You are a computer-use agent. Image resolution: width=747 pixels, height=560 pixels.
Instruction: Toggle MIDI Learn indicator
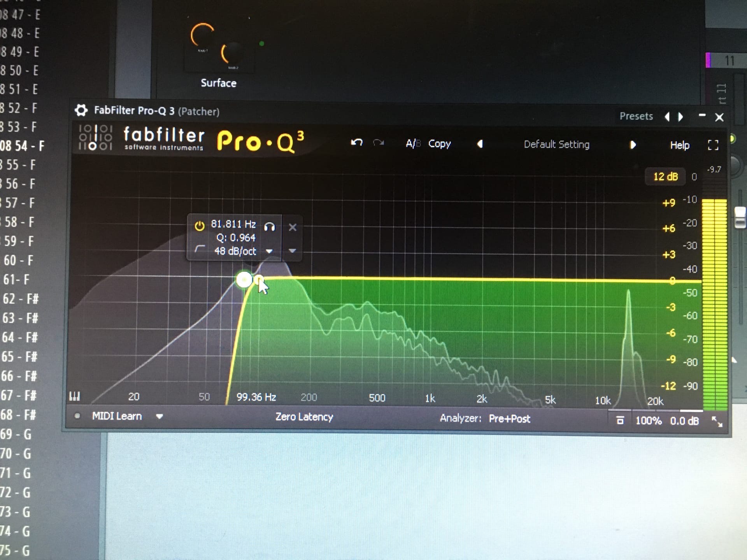(x=77, y=416)
